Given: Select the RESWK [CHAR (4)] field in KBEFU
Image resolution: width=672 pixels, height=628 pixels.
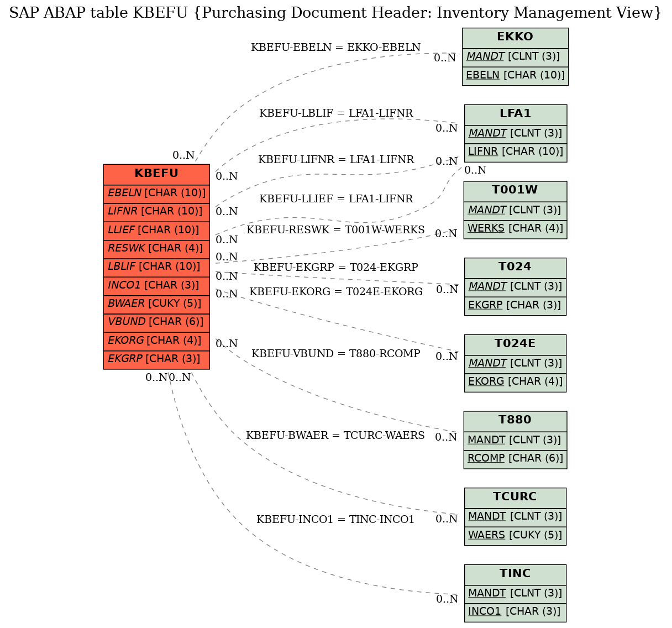Looking at the screenshot, I should tap(156, 249).
